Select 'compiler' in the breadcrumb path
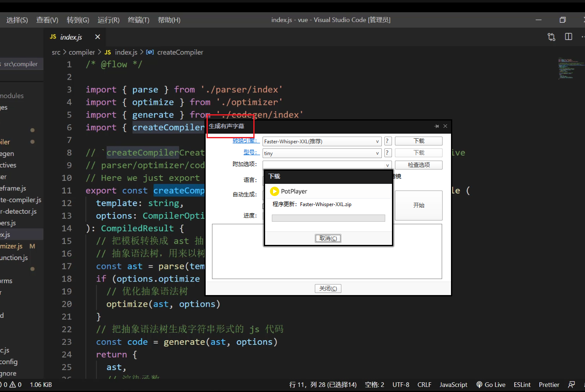 (82, 52)
